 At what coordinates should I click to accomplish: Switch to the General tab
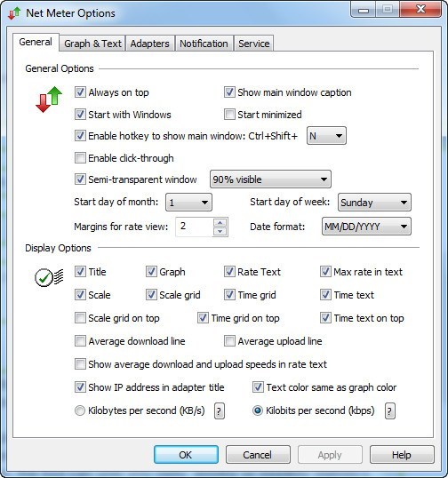coord(36,42)
